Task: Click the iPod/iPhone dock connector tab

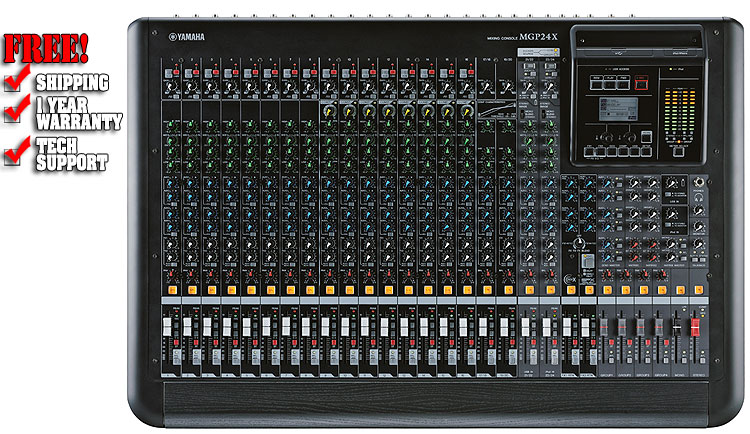Action: coord(680,53)
